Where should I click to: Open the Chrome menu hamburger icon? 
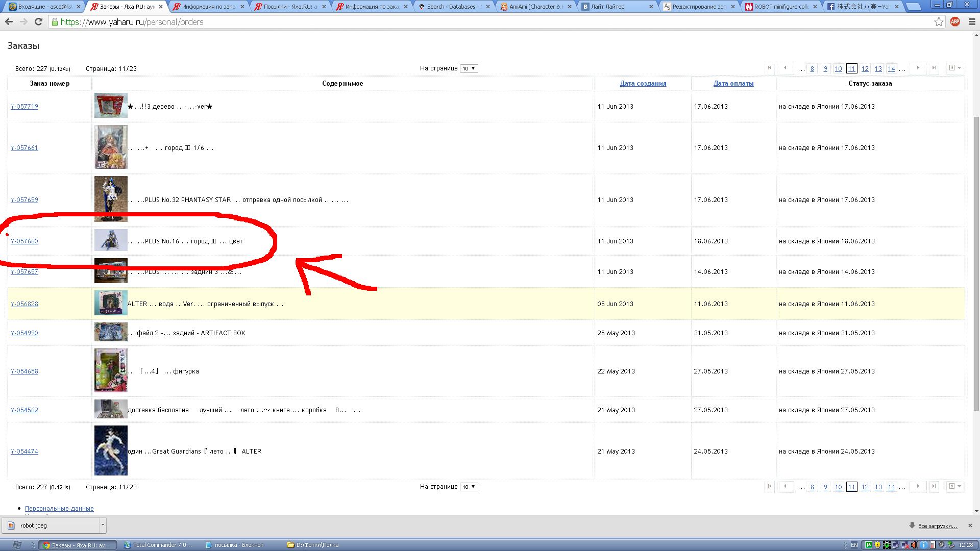tap(972, 22)
